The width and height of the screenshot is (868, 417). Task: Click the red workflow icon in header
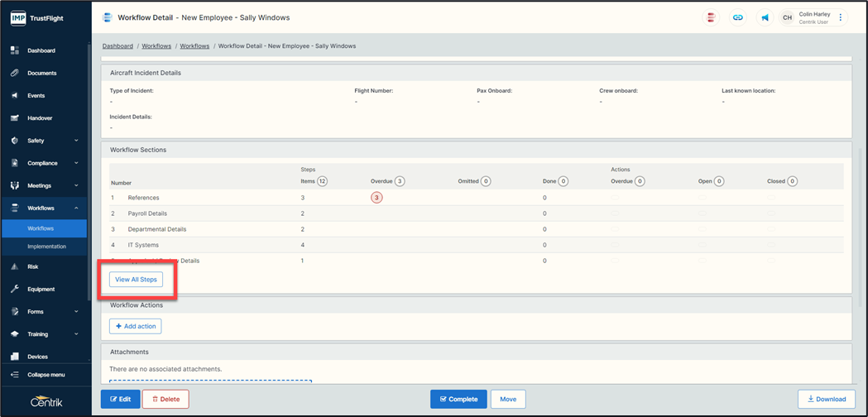(x=710, y=17)
